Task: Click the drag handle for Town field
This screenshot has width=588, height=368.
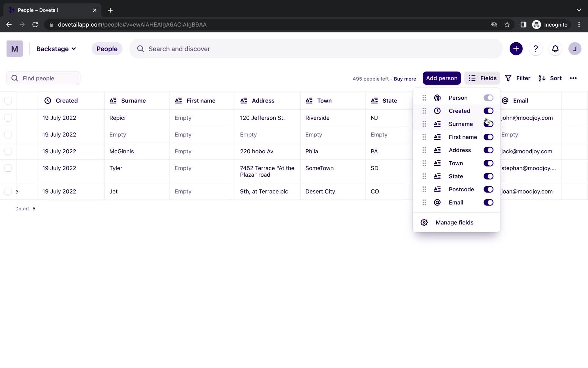Action: (x=424, y=163)
